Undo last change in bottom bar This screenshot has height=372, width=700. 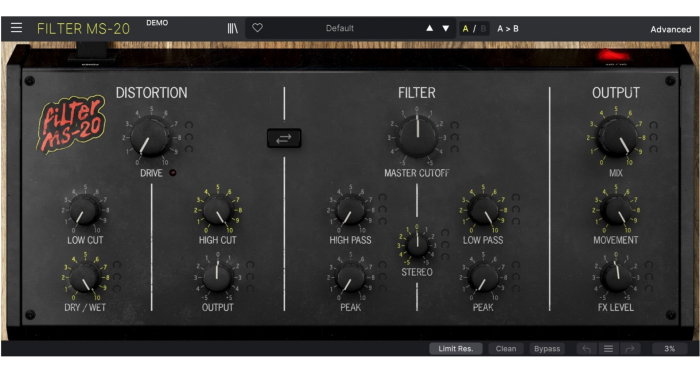point(587,349)
